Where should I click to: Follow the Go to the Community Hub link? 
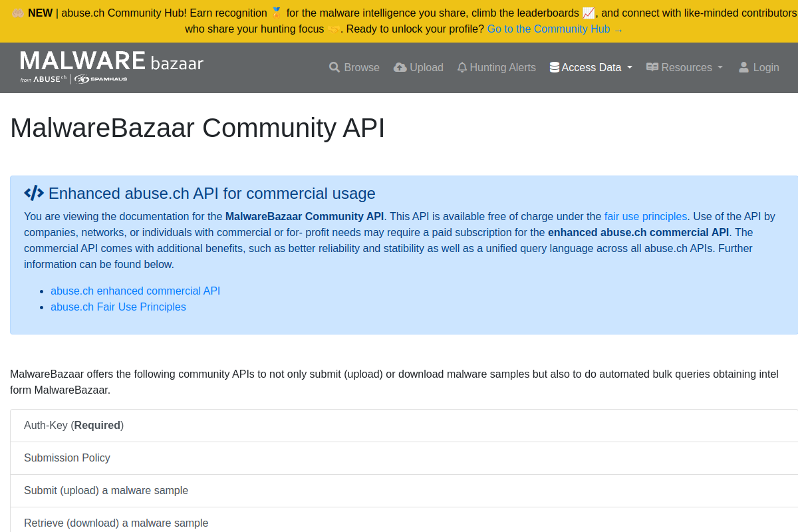click(555, 29)
